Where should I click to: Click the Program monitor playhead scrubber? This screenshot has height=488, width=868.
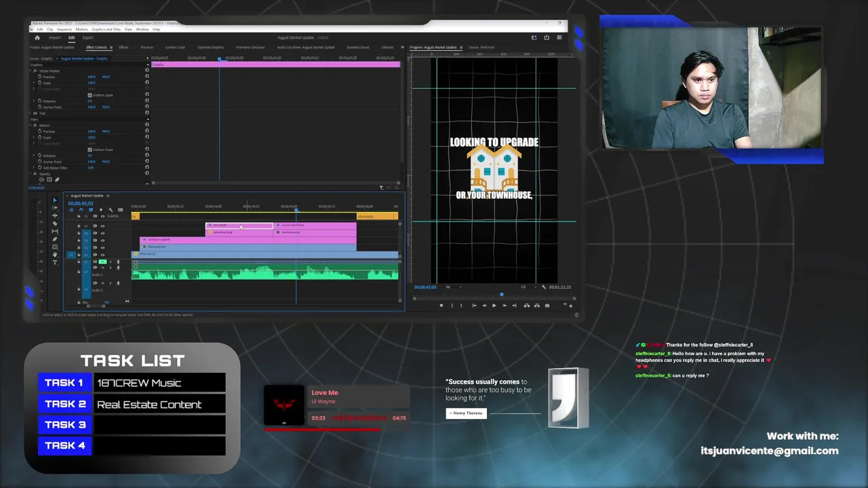[x=502, y=295]
